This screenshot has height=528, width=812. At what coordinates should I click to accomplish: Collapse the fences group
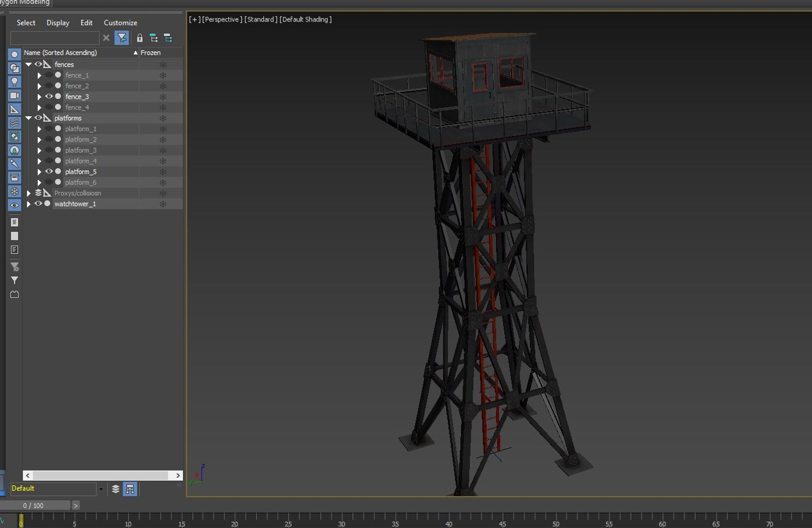tap(28, 65)
